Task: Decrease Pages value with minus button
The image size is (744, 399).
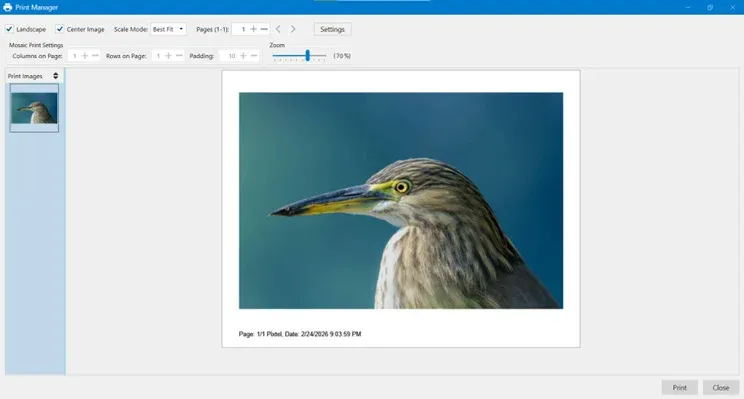Action: [x=264, y=29]
